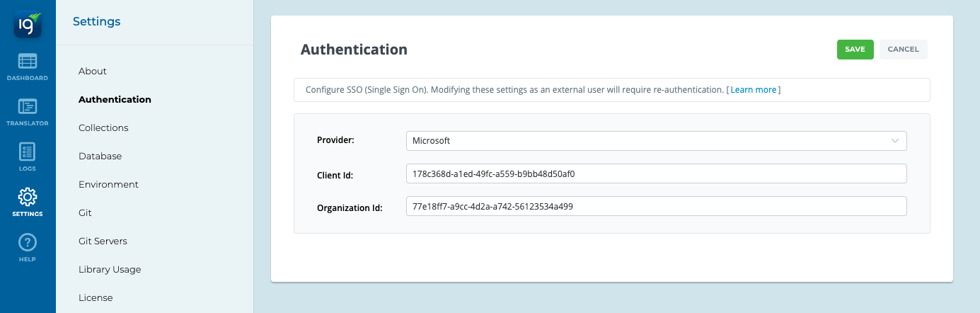Image resolution: width=980 pixels, height=313 pixels.
Task: View Library Usage settings page
Action: [x=110, y=270]
